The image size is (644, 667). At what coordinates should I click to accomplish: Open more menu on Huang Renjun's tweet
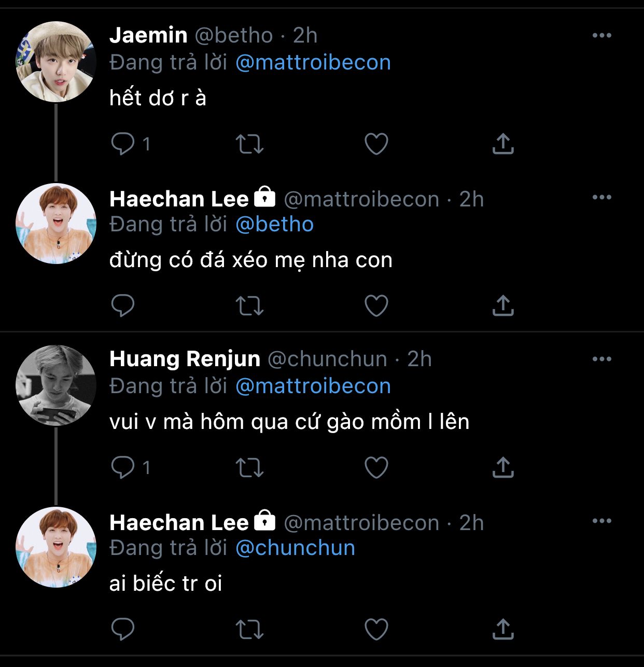point(601,359)
